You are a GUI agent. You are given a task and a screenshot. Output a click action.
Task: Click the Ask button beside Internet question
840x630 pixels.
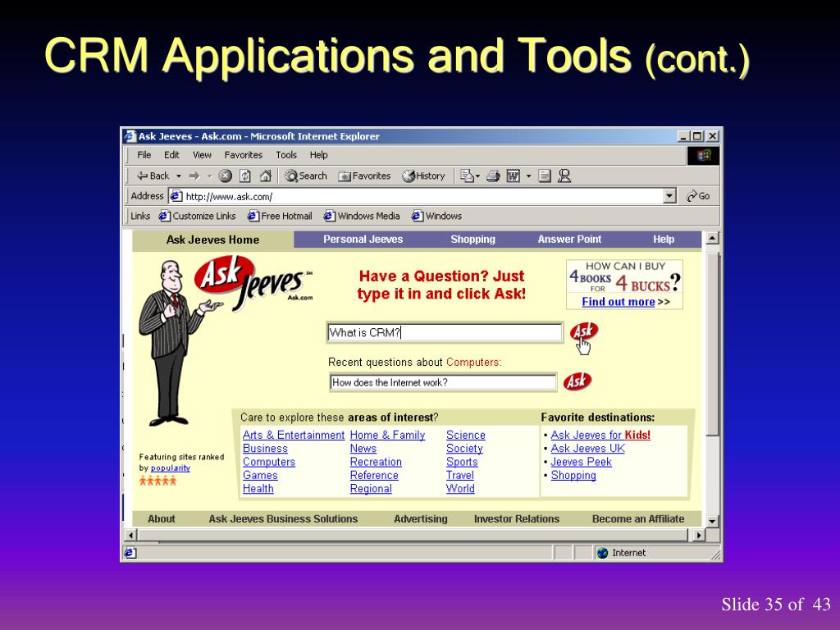click(x=577, y=381)
